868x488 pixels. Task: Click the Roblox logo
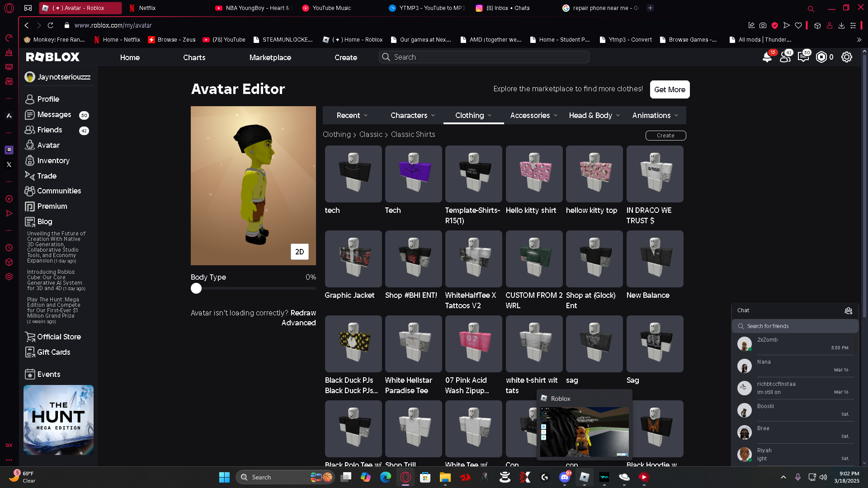pyautogui.click(x=52, y=57)
